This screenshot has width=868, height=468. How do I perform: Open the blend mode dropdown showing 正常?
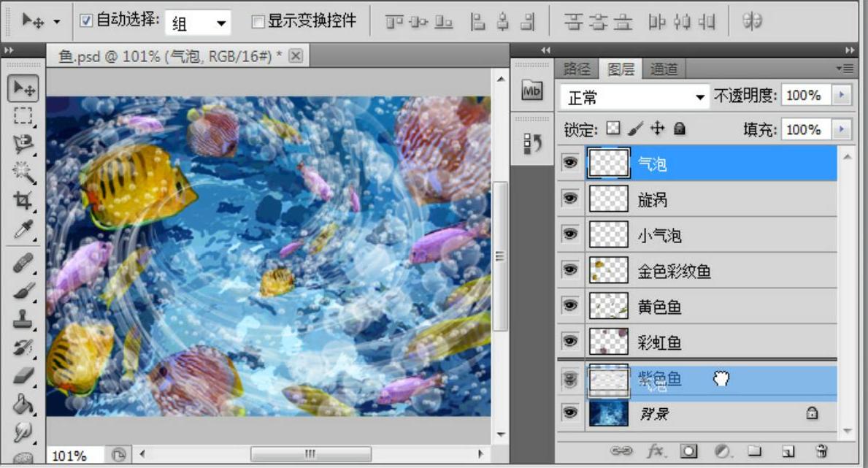pyautogui.click(x=634, y=96)
